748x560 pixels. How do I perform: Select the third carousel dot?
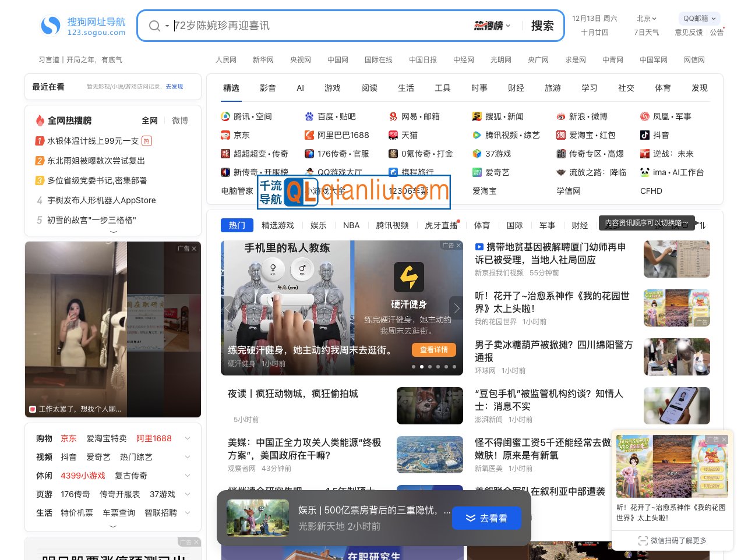coord(430,367)
